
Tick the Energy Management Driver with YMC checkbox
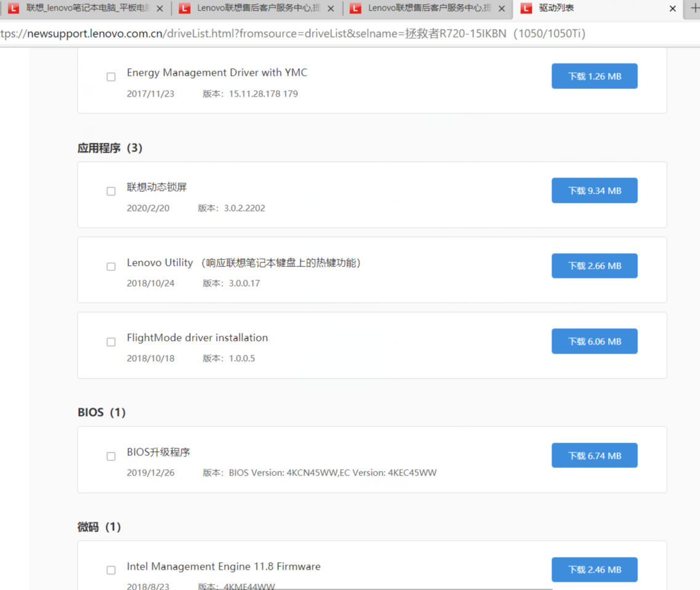pos(111,77)
